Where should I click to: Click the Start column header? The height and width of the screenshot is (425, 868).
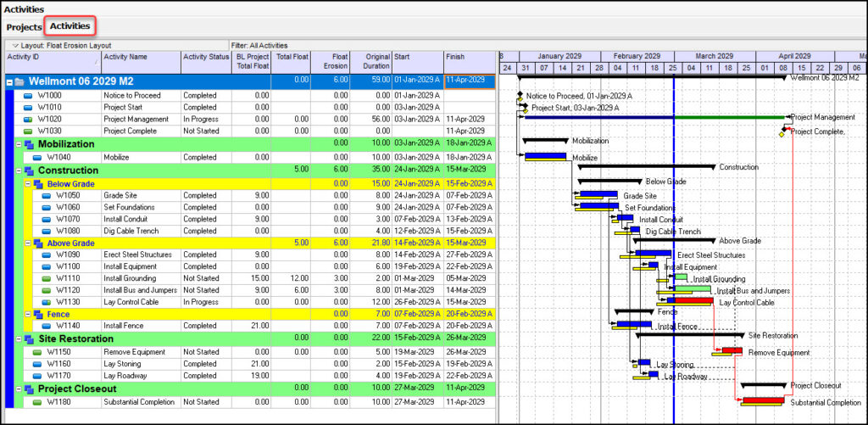point(418,63)
